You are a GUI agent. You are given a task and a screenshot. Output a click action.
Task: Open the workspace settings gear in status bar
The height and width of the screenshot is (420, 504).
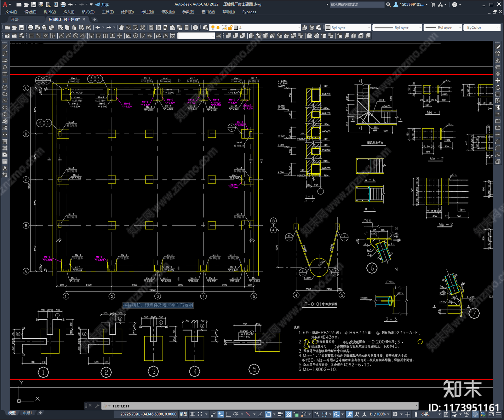(x=395, y=414)
